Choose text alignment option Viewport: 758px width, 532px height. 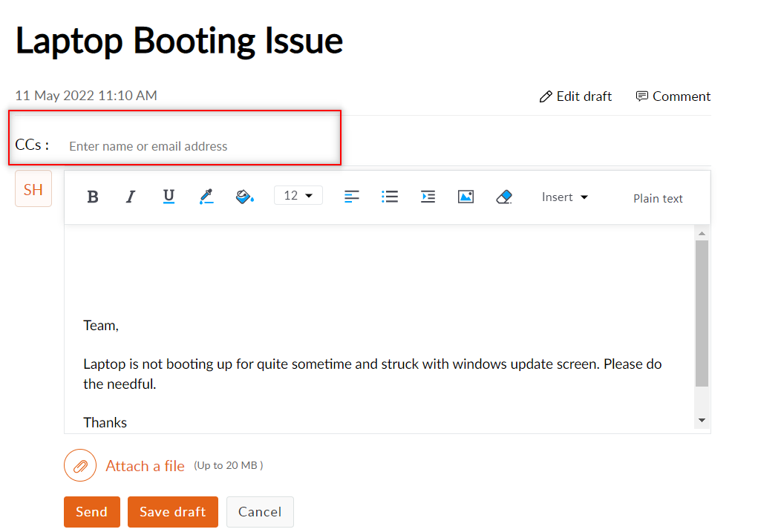pyautogui.click(x=351, y=197)
